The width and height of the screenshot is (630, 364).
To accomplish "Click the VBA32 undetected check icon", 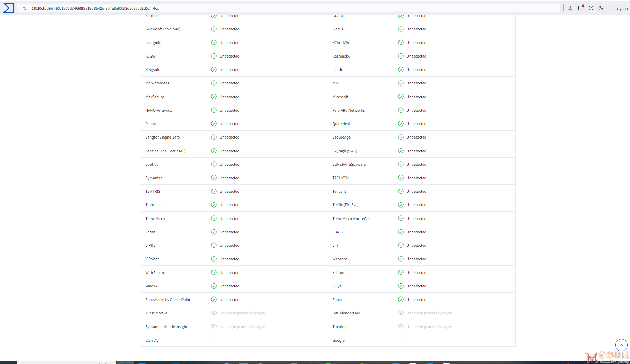I will (x=401, y=232).
